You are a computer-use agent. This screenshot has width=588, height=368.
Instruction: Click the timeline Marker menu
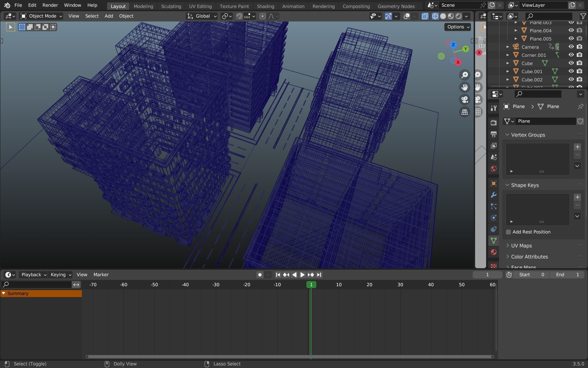(x=101, y=275)
